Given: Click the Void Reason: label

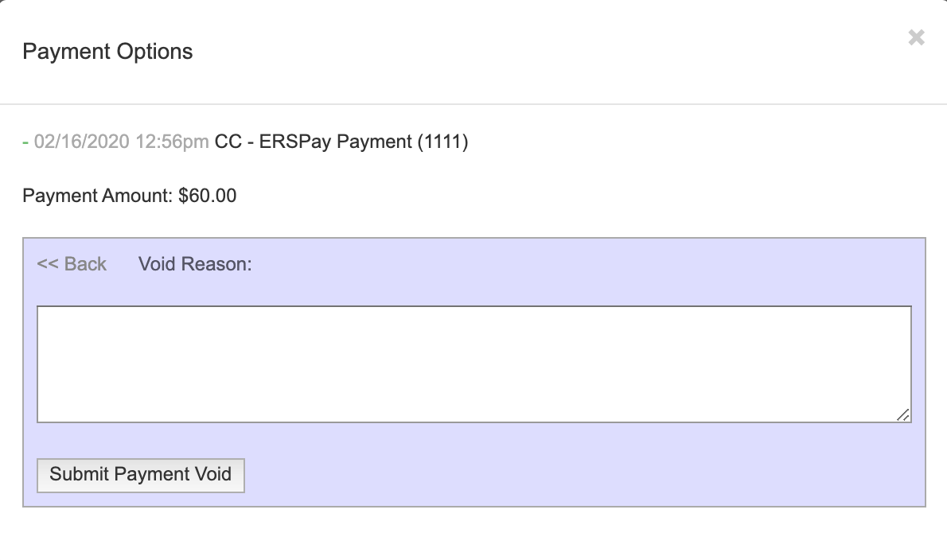Looking at the screenshot, I should click(x=195, y=264).
